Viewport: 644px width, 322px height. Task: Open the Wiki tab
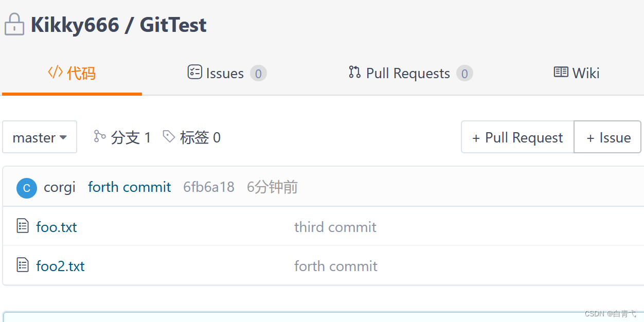pyautogui.click(x=577, y=73)
